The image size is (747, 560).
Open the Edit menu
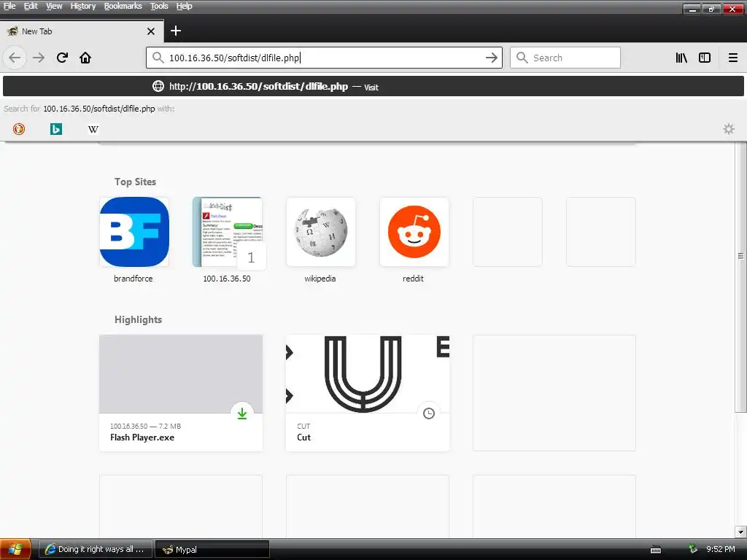[31, 6]
